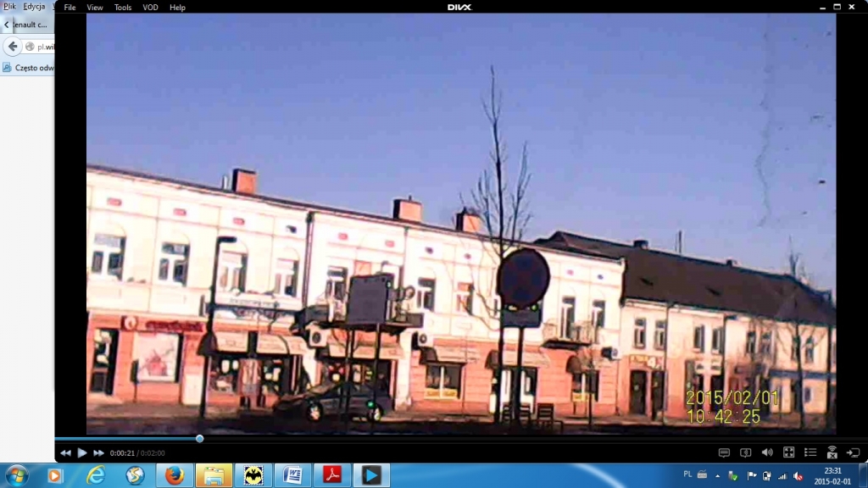Click the rewind button
This screenshot has width=868, height=488.
pos(65,453)
